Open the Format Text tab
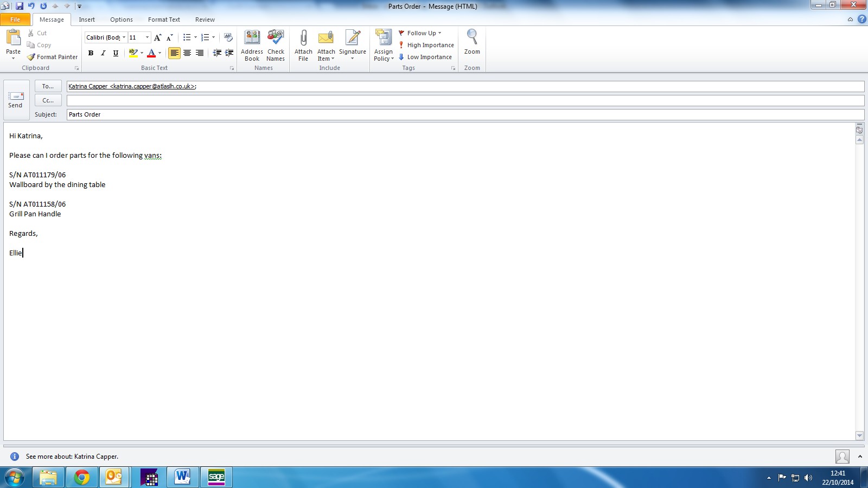This screenshot has width=868, height=488. 164,20
